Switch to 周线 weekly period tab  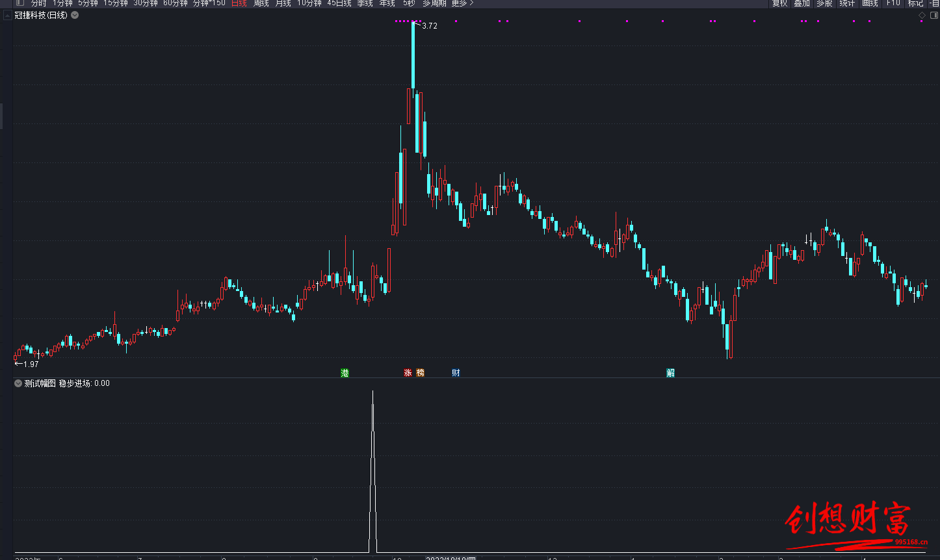[261, 3]
